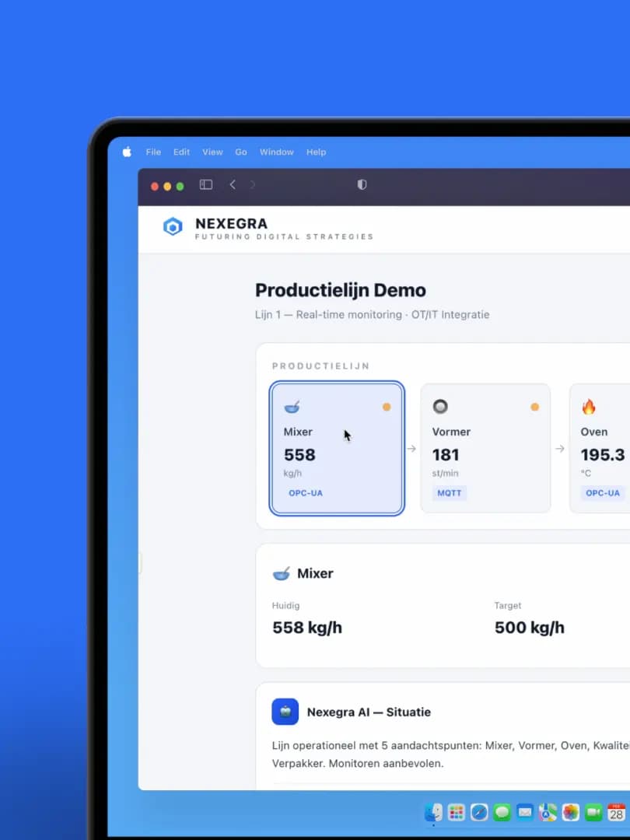Open the View menu
630x840 pixels.
(212, 152)
